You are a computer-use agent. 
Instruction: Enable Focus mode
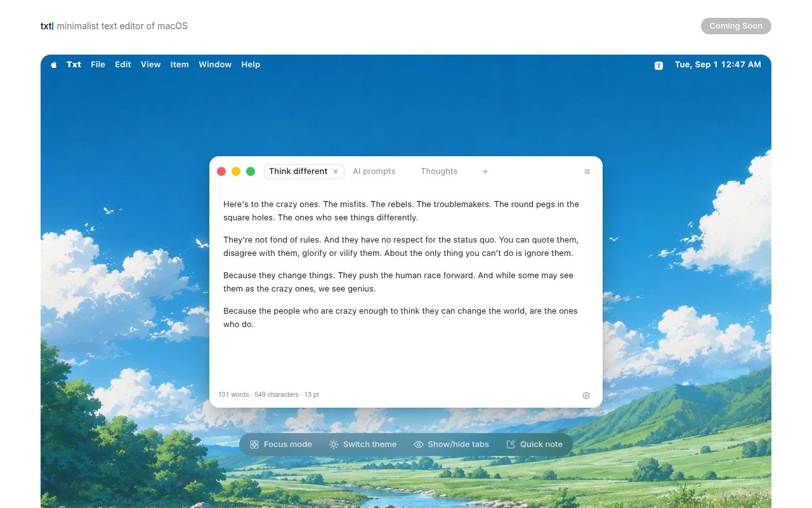(x=280, y=444)
